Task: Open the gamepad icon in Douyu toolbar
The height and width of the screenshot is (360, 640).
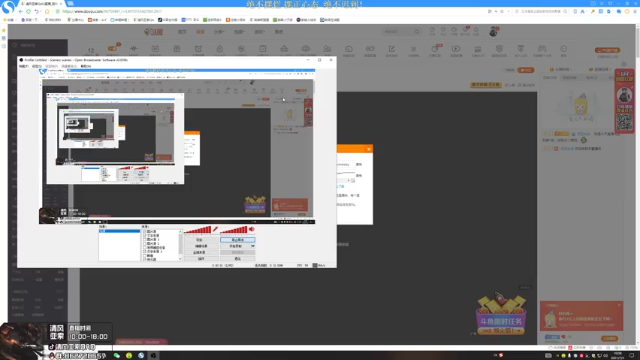Action: 542,49
